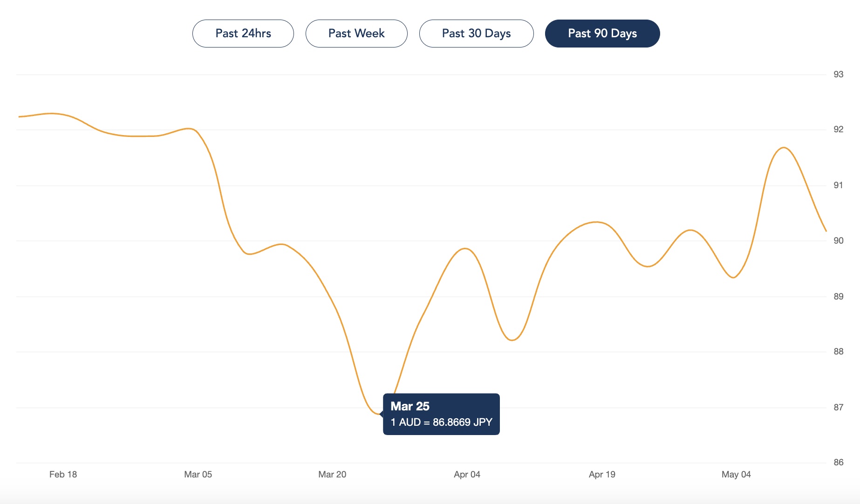The width and height of the screenshot is (860, 504).
Task: Click the Mar 20 axis label
Action: point(332,474)
